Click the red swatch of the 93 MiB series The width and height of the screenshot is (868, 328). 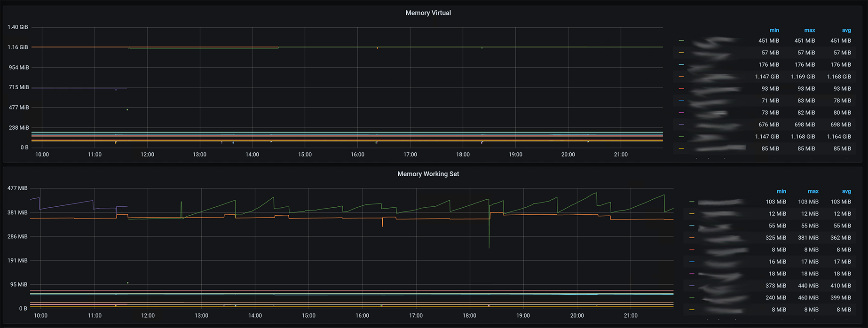tap(681, 89)
